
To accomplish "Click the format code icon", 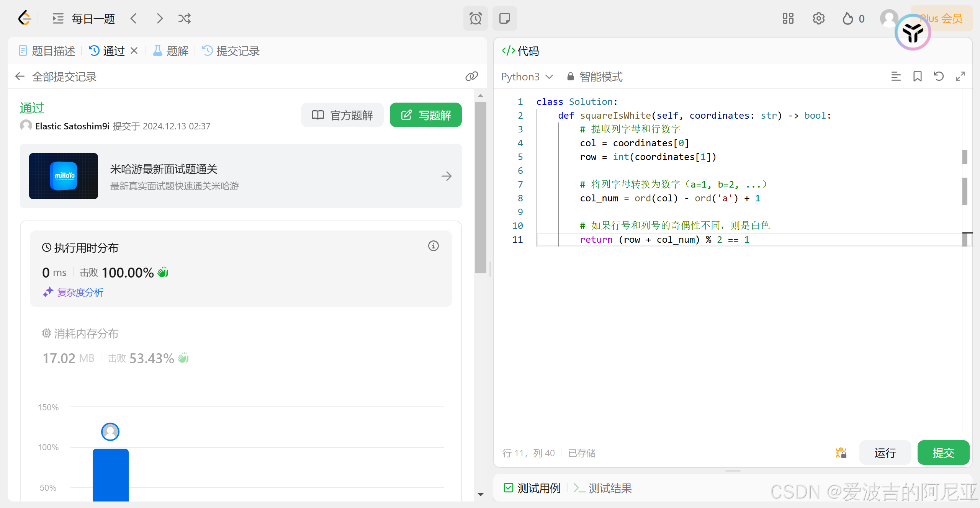I will coord(896,77).
